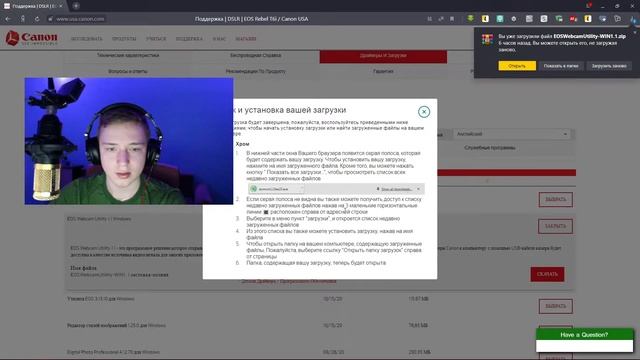Click Загрузить заново button
Viewport: 640px width, 360px height.
(x=609, y=66)
